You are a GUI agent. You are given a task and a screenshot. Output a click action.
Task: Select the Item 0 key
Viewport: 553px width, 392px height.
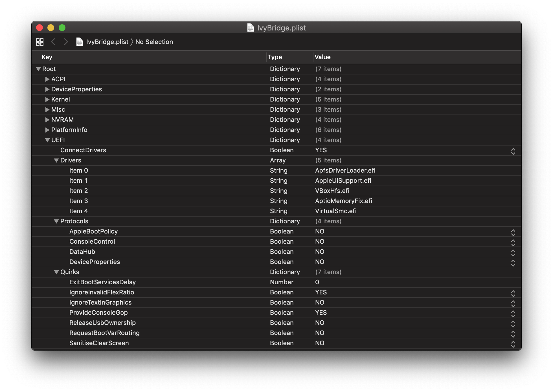[79, 170]
